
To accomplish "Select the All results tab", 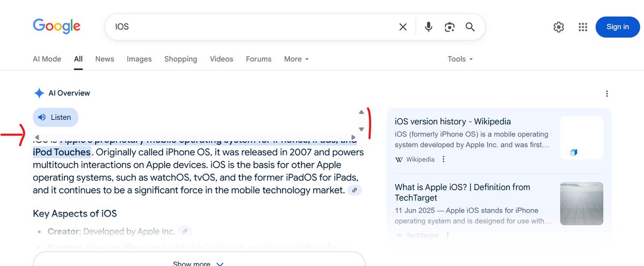I will [78, 59].
